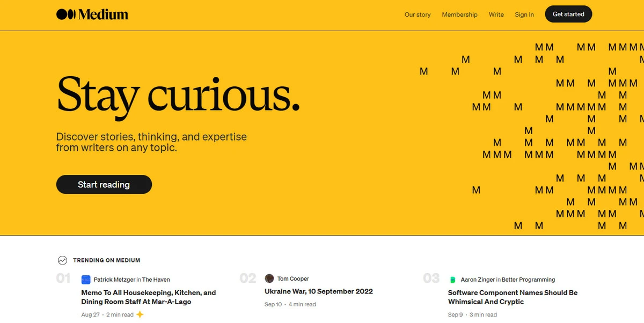Open the Write menu link
644x323 pixels.
click(x=496, y=14)
